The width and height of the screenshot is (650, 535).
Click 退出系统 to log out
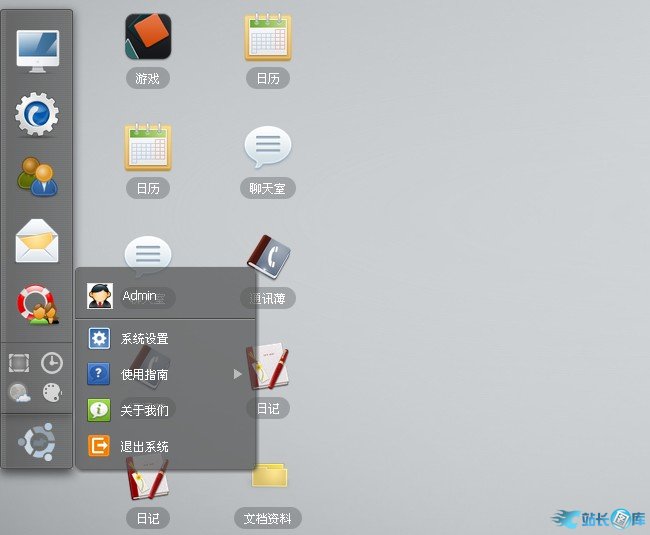144,446
